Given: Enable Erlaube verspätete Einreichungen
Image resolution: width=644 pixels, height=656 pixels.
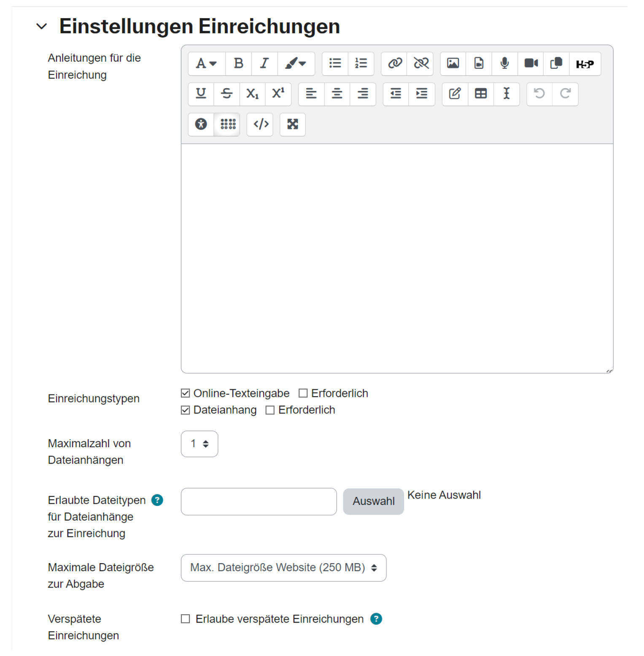Looking at the screenshot, I should (x=185, y=618).
